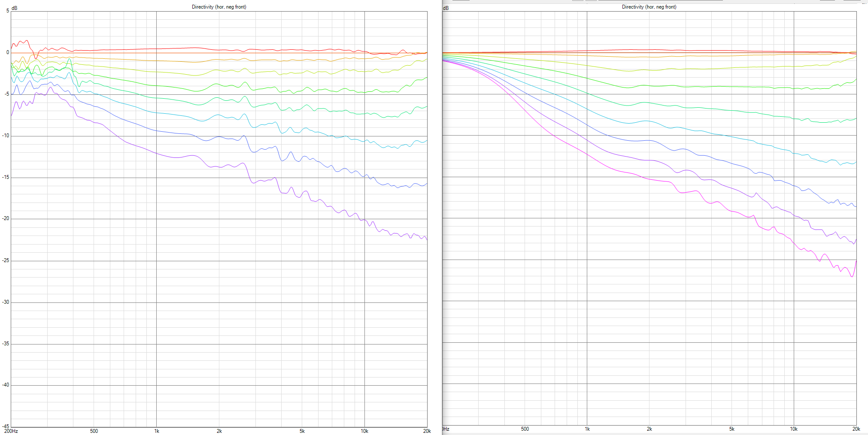Click the 10k frequency label on left chart
The image size is (868, 435).
click(364, 431)
